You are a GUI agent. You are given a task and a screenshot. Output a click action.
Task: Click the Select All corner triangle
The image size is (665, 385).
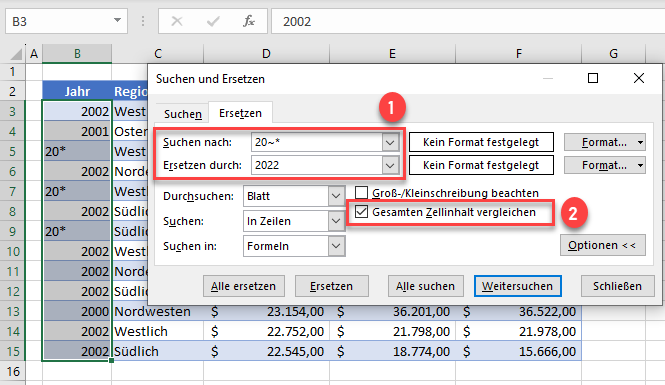pyautogui.click(x=16, y=54)
